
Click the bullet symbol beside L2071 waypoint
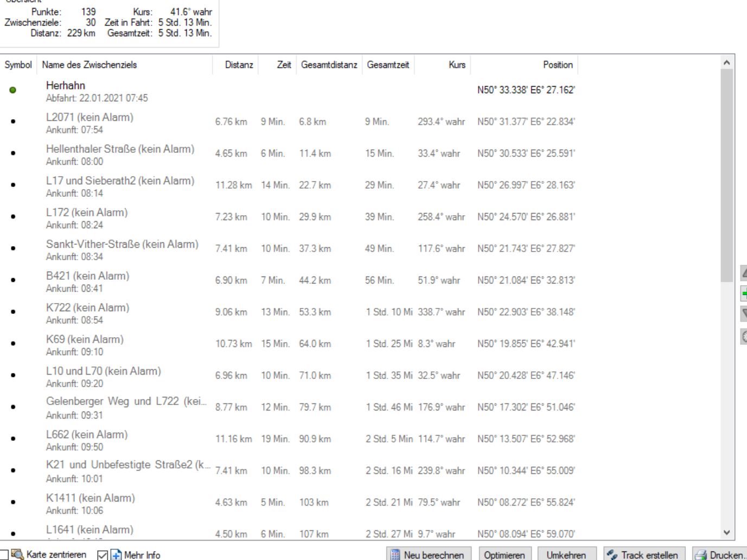point(13,121)
